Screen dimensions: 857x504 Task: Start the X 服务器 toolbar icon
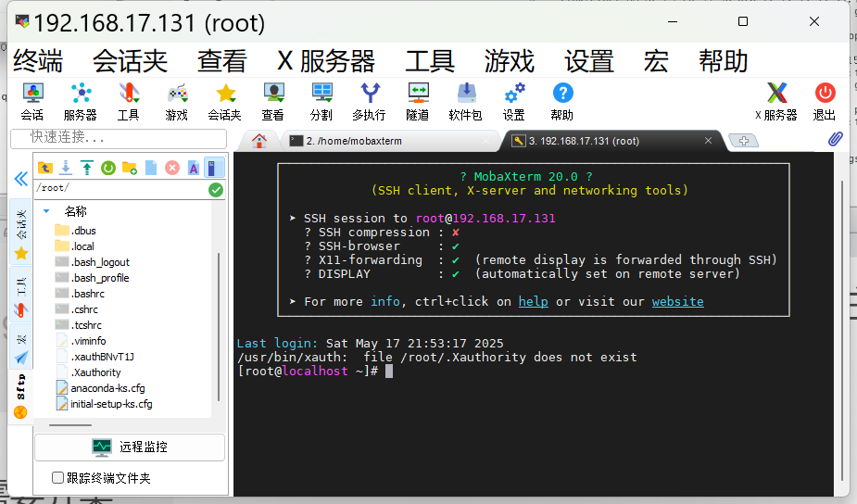[x=776, y=101]
